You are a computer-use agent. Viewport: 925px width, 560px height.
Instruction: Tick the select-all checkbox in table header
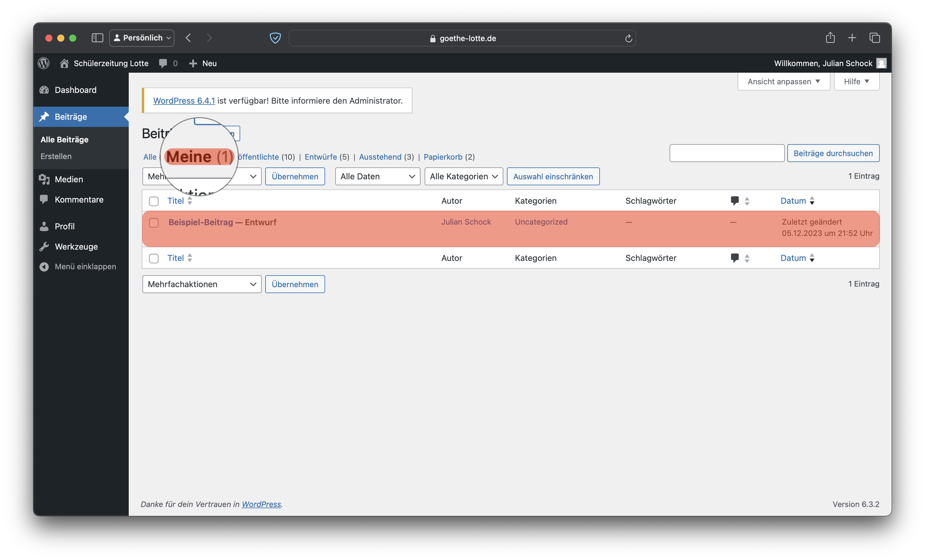coord(153,201)
